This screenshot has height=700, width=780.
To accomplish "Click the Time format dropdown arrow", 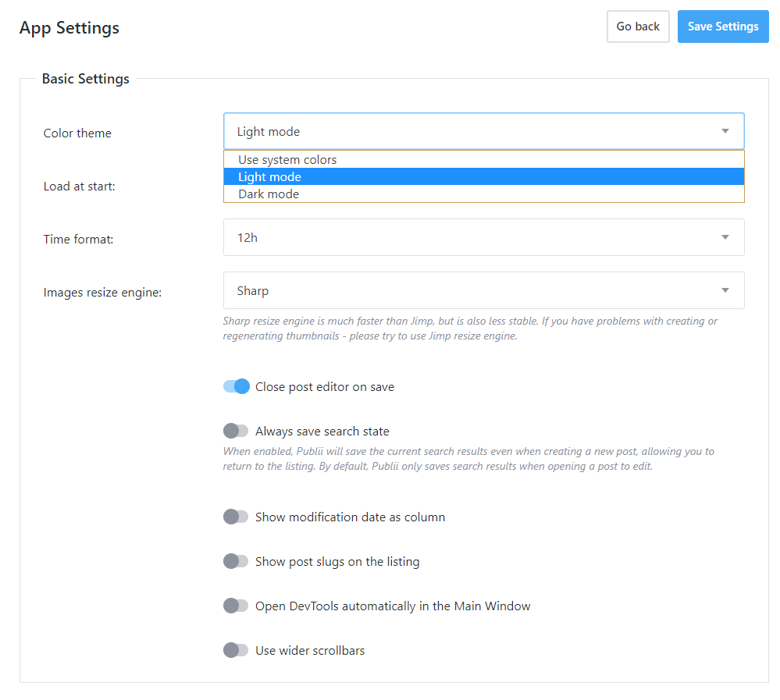I will (x=725, y=237).
